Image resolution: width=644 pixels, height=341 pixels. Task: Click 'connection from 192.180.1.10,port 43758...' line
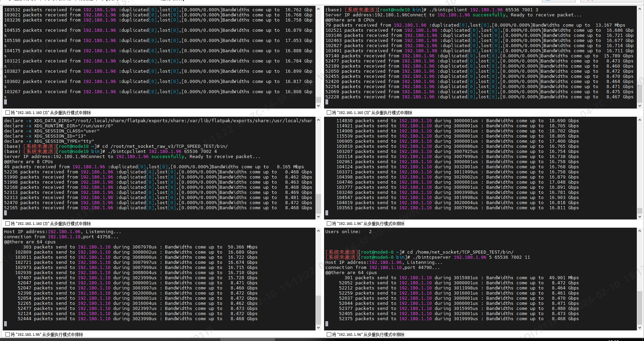61,237
